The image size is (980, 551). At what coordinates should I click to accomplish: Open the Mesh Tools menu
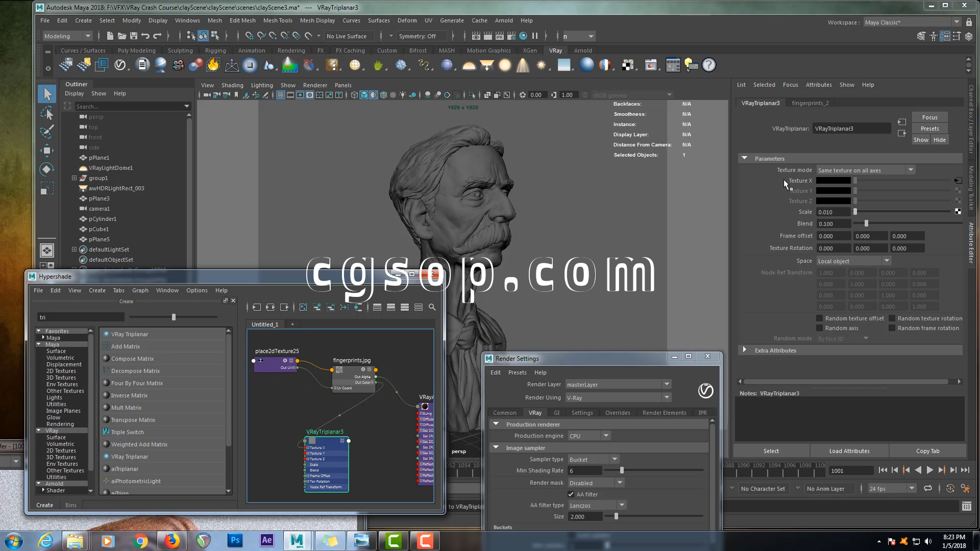coord(277,20)
